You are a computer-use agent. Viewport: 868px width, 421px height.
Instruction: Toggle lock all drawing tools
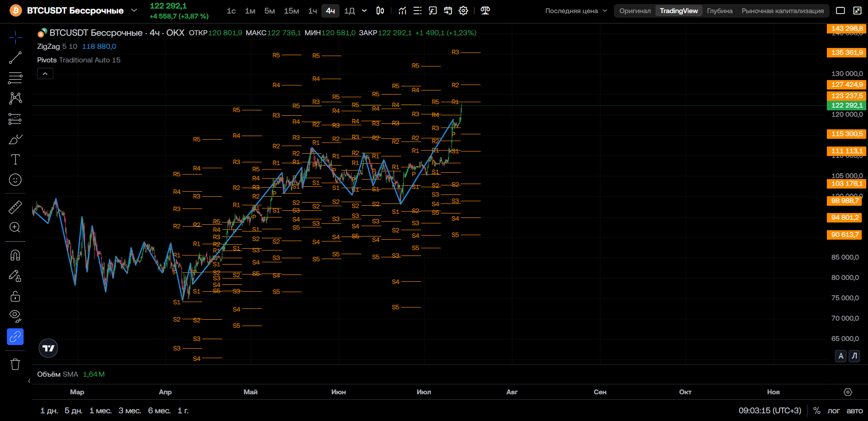click(x=15, y=296)
